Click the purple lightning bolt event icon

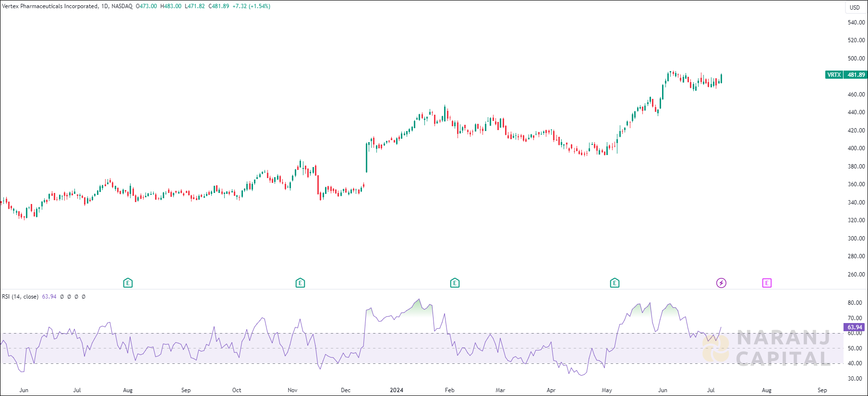click(721, 283)
